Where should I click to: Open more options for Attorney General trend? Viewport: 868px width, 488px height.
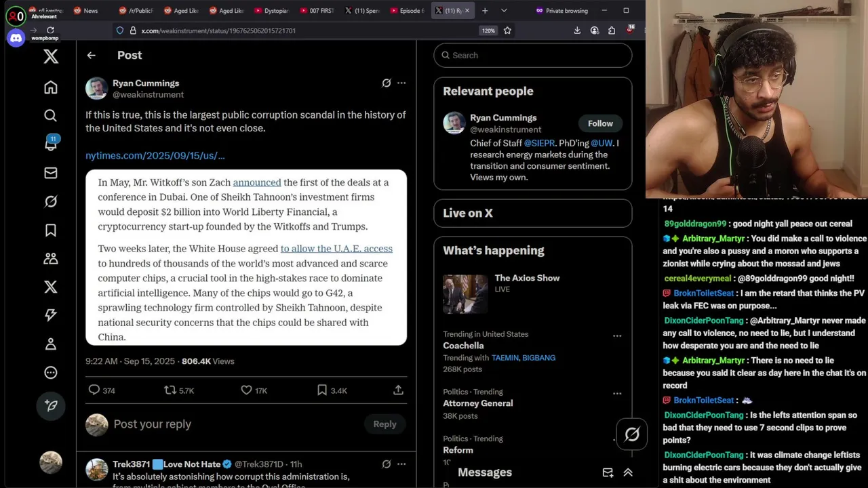(617, 393)
